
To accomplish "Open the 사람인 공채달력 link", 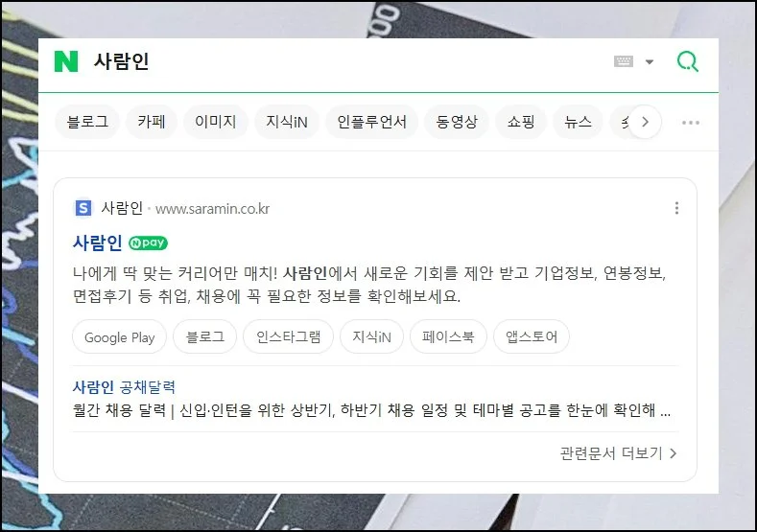I will (x=124, y=387).
